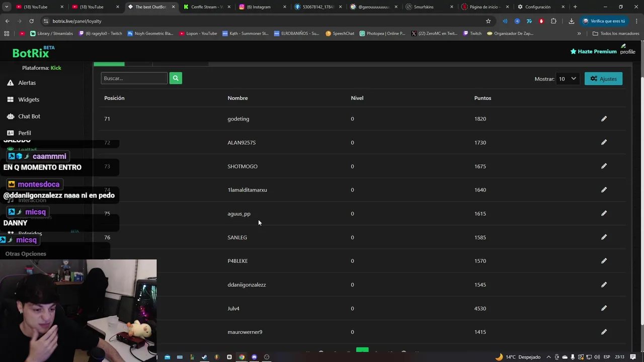Click the Hazte Premium link

pos(593,51)
